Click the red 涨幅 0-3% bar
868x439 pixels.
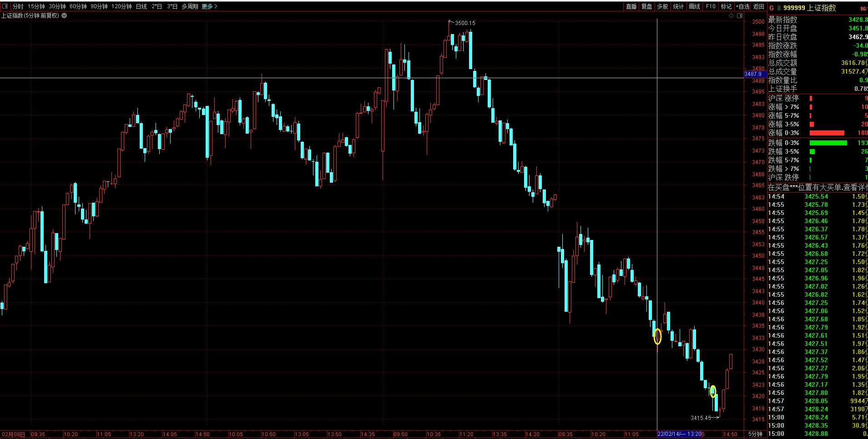tap(827, 133)
